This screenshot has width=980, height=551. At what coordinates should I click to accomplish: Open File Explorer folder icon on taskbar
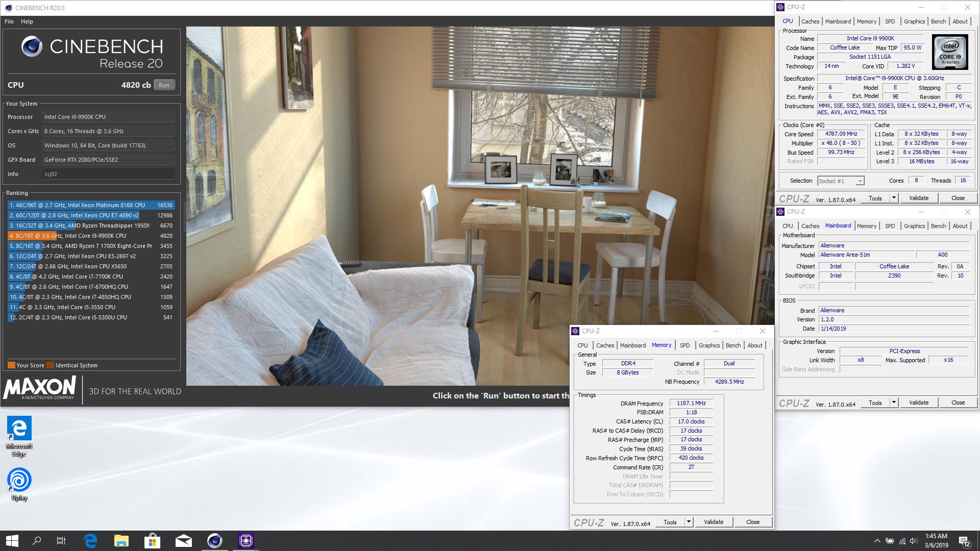point(121,541)
